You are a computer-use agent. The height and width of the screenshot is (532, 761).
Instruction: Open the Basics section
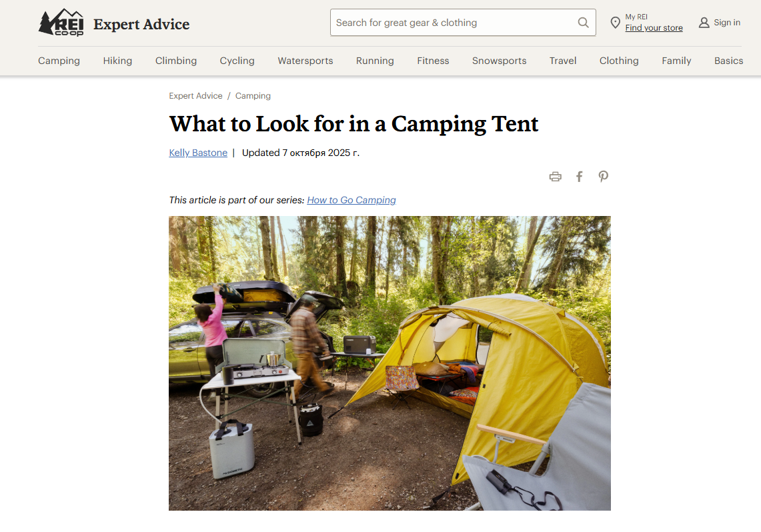728,61
